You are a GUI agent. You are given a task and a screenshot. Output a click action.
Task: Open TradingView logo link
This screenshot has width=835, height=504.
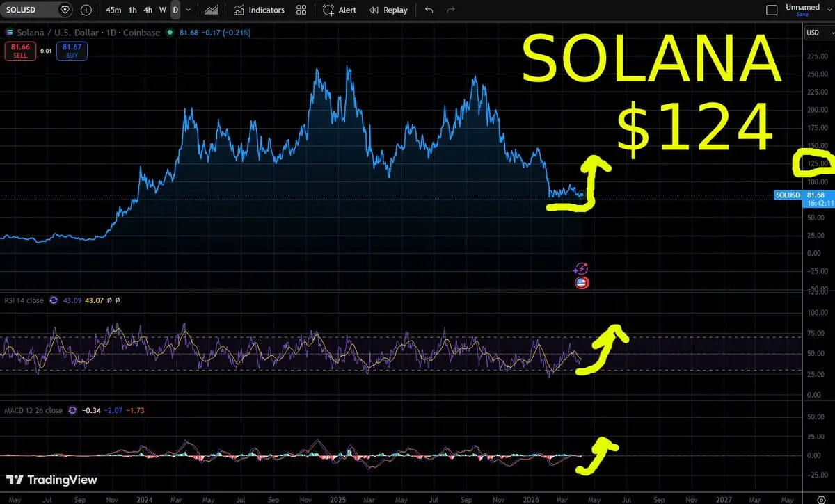pyautogui.click(x=51, y=480)
